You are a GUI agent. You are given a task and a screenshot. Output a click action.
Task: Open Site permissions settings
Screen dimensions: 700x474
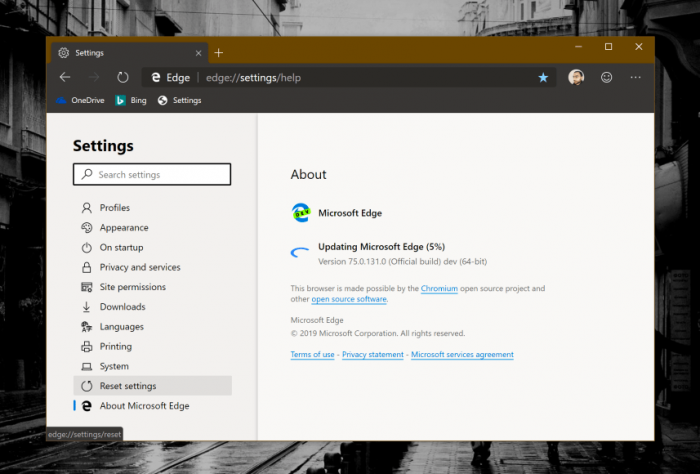(x=132, y=287)
